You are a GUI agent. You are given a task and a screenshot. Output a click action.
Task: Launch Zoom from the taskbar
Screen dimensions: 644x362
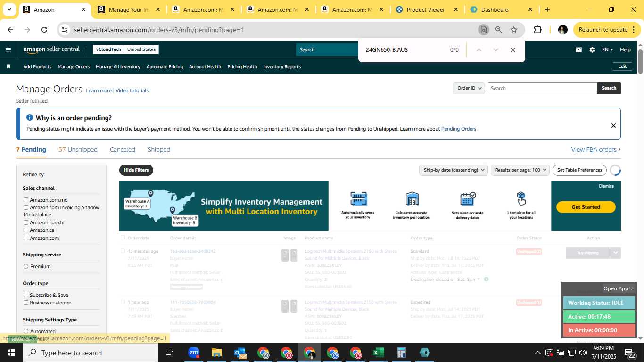pos(193,353)
